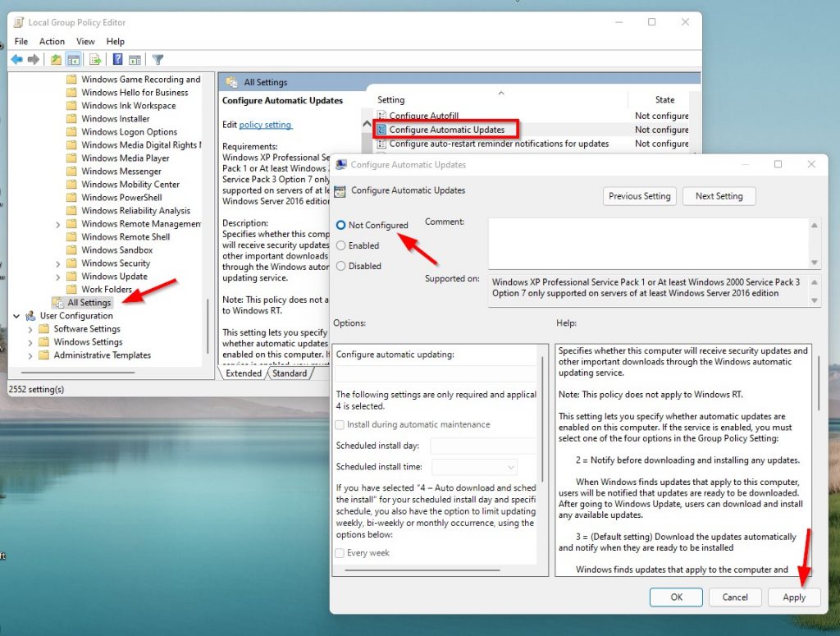Switch to the Standard tab
This screenshot has height=636, width=840.
tap(290, 373)
